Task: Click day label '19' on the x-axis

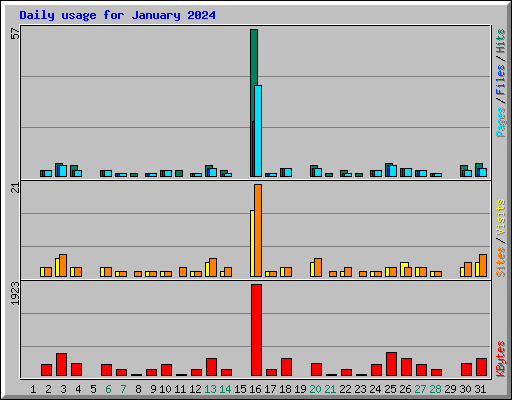Action: (300, 389)
